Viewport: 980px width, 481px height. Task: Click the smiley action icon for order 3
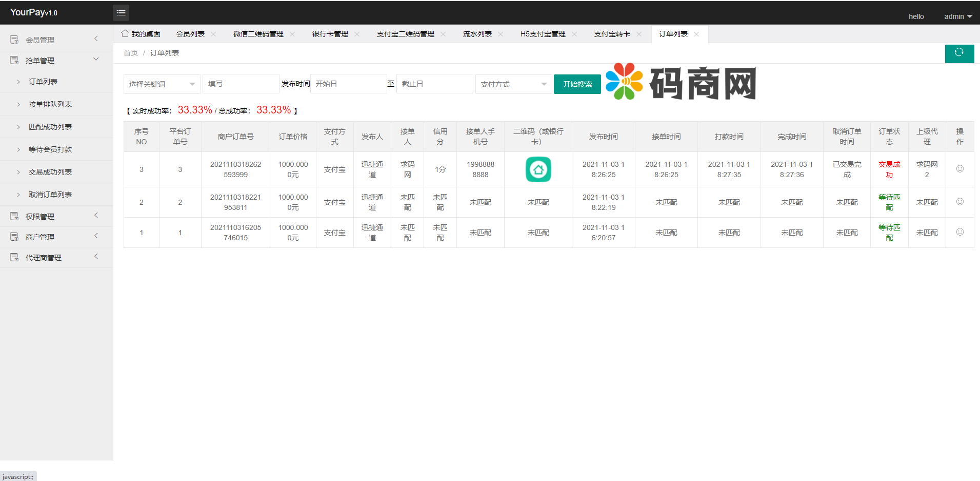coord(959,169)
